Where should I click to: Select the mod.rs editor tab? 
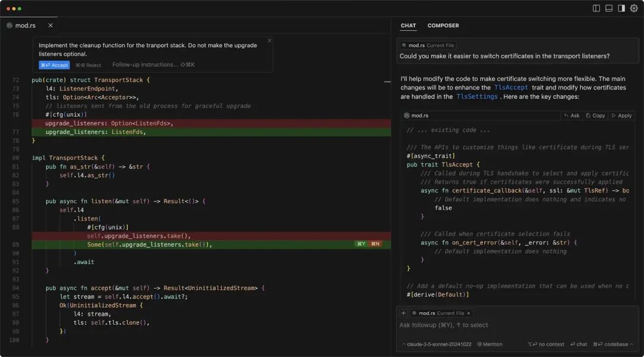24,26
